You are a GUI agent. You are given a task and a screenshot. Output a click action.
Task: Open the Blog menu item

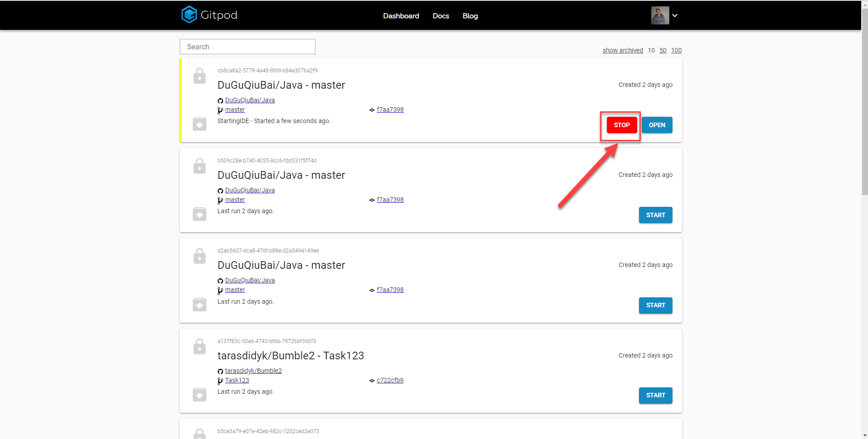(470, 16)
